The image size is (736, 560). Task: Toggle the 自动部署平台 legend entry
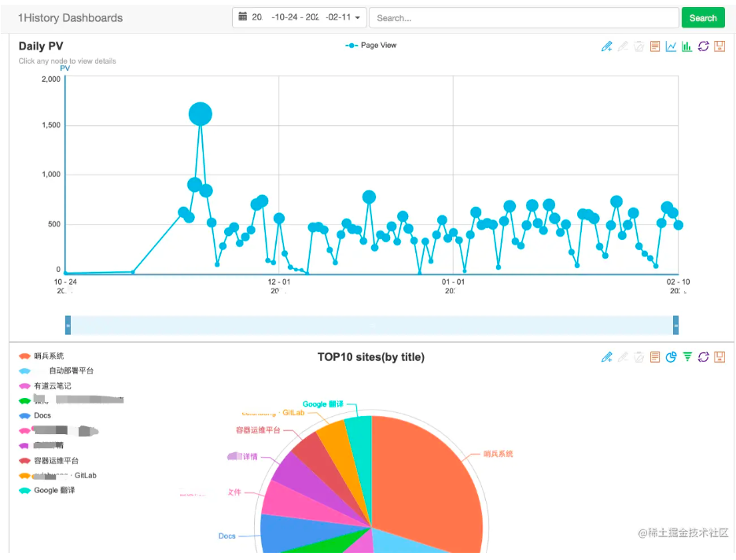pos(57,370)
